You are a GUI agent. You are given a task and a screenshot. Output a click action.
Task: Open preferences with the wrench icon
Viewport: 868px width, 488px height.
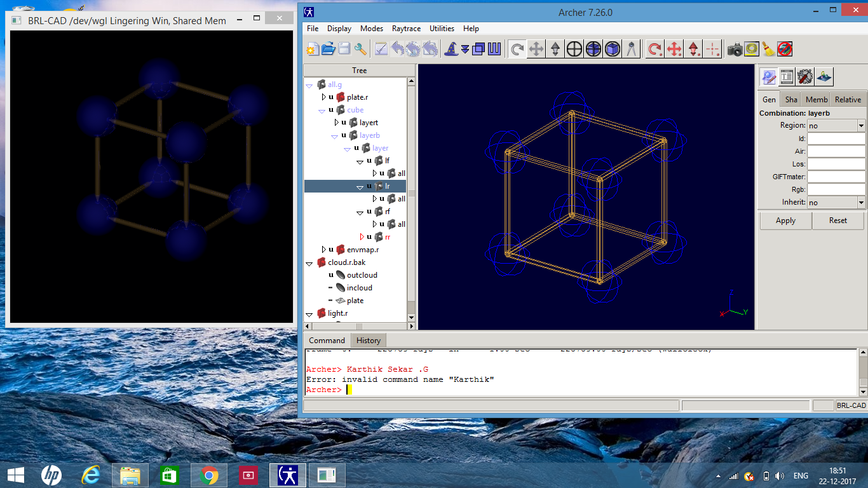360,49
